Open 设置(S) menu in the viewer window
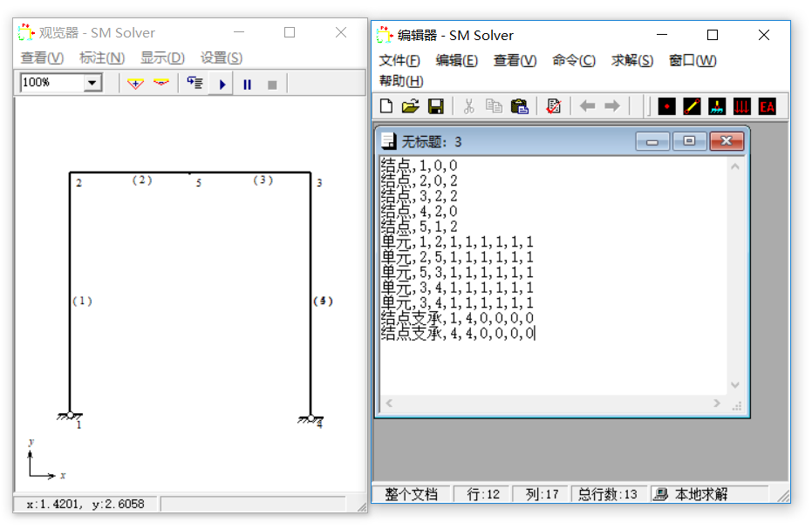Image resolution: width=812 pixels, height=529 pixels. pyautogui.click(x=222, y=58)
